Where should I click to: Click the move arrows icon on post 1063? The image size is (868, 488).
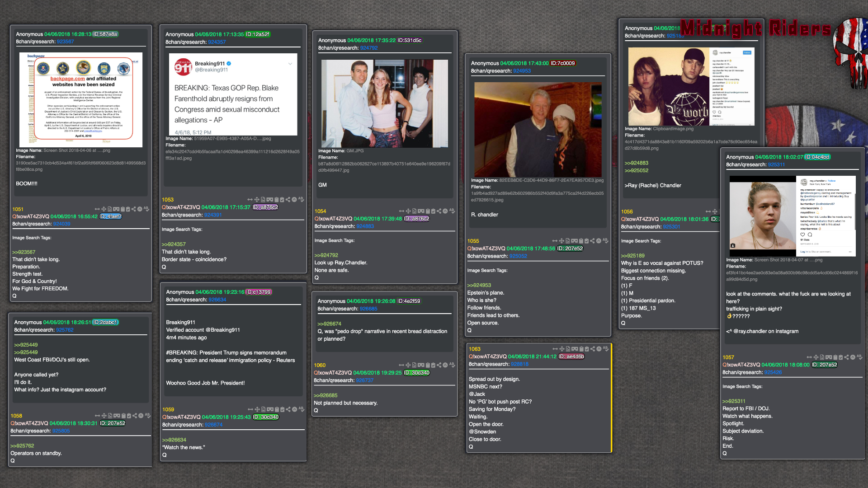[x=562, y=349]
